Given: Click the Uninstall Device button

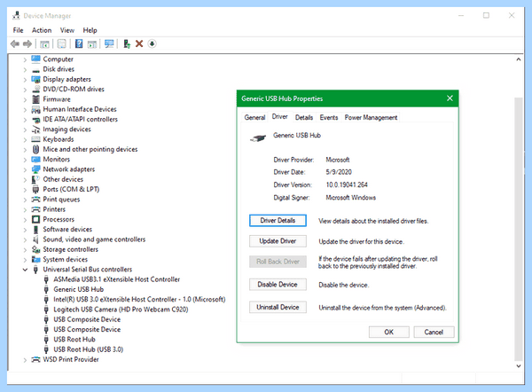Looking at the screenshot, I should click(x=278, y=307).
